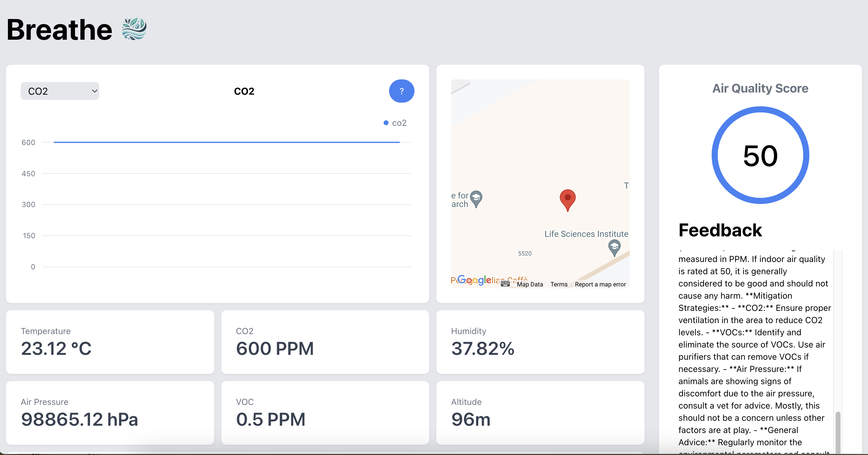The image size is (868, 455).
Task: Select the Humidity 37.82% card
Action: point(540,342)
